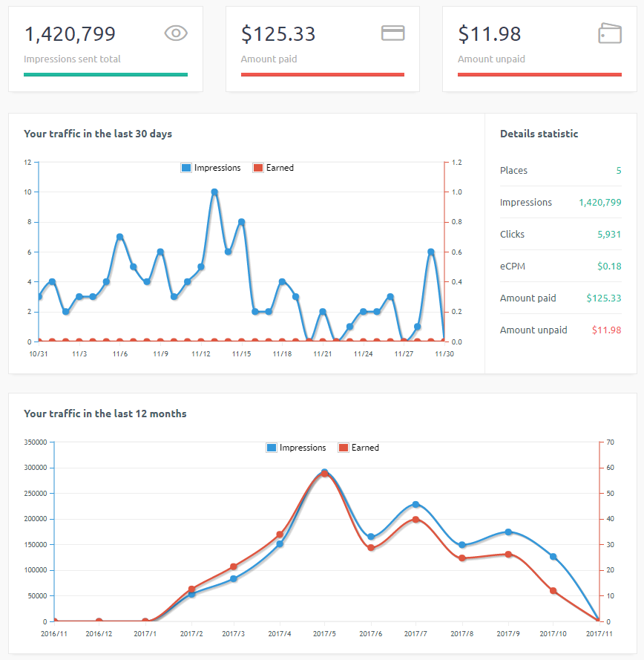Click the $11.98 figure in top card

[x=489, y=33]
